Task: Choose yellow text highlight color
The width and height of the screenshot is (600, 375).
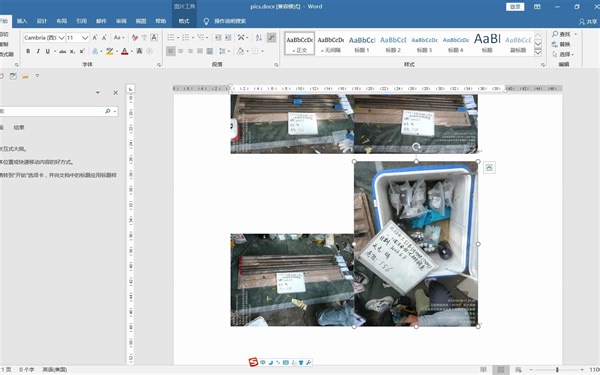Action: click(x=109, y=51)
